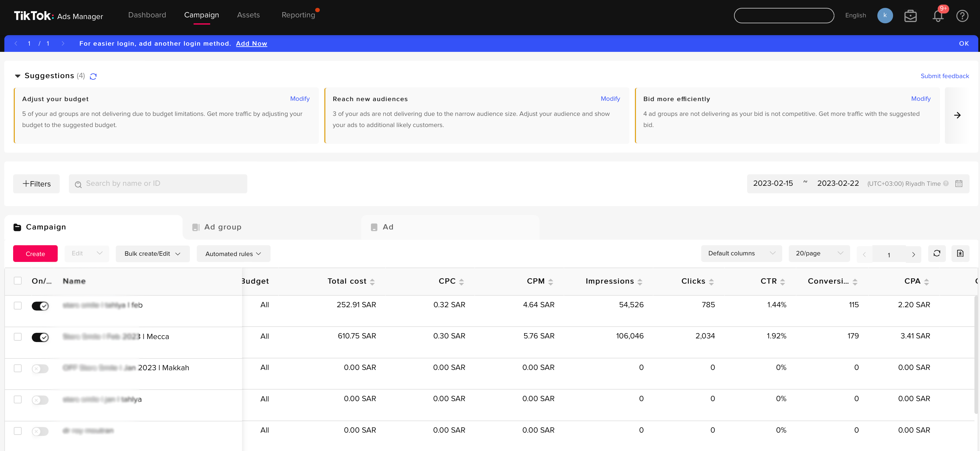Dismiss the banner with OK
Viewport: 980px width, 451px height.
[x=964, y=44]
